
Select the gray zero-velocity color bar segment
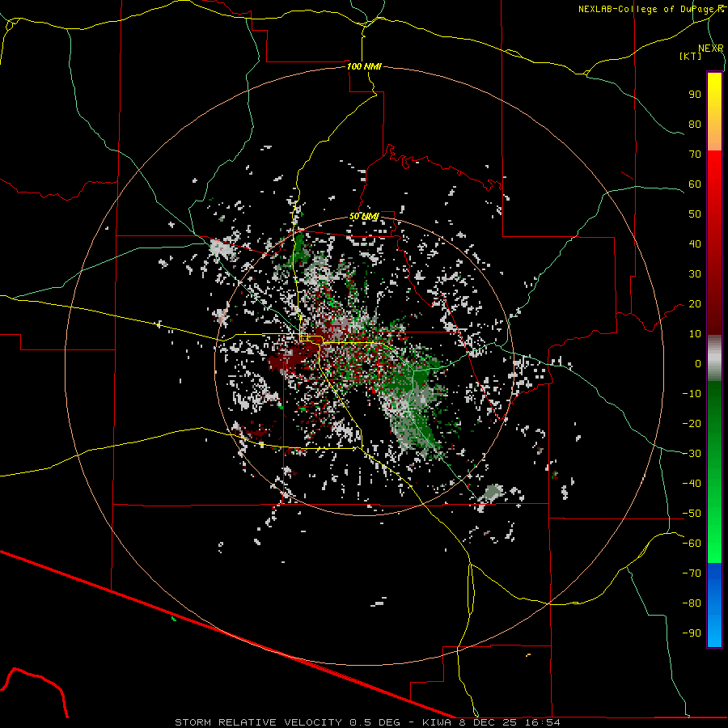click(x=714, y=358)
